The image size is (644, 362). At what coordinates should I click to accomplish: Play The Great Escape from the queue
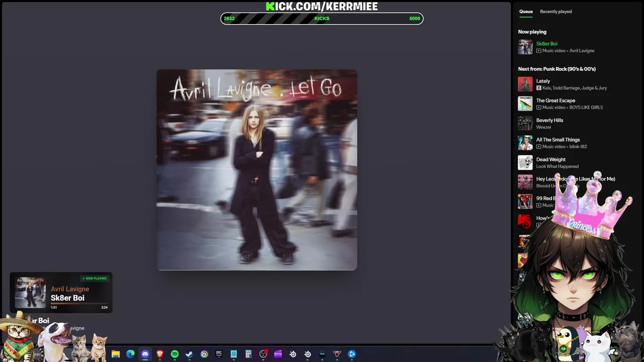pyautogui.click(x=555, y=101)
